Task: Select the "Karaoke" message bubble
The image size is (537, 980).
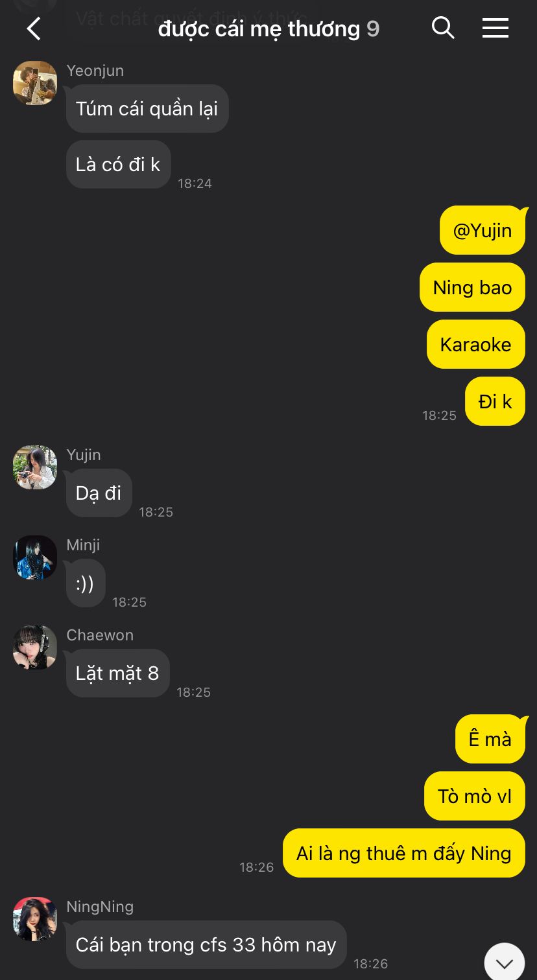Action: pos(476,344)
